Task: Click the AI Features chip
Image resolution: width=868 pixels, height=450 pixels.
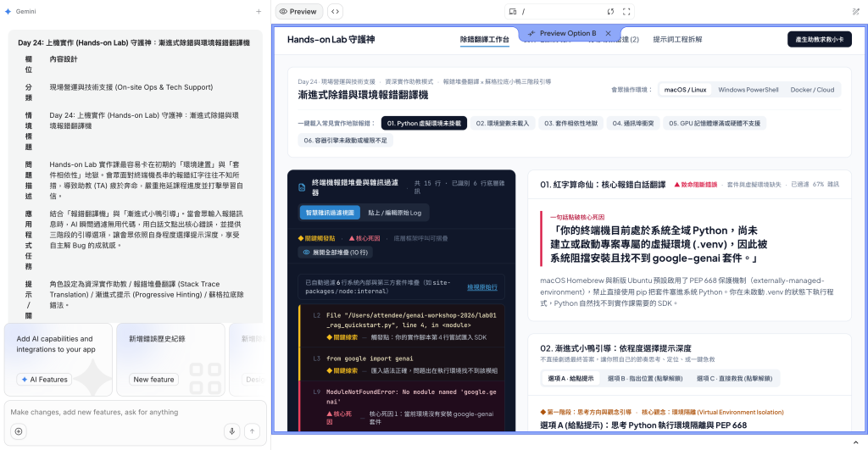Action: click(x=44, y=380)
